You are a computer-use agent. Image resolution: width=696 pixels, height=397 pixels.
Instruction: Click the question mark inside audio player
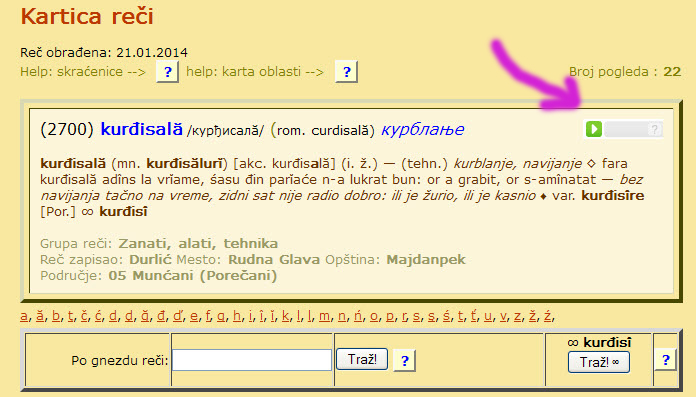click(x=654, y=129)
